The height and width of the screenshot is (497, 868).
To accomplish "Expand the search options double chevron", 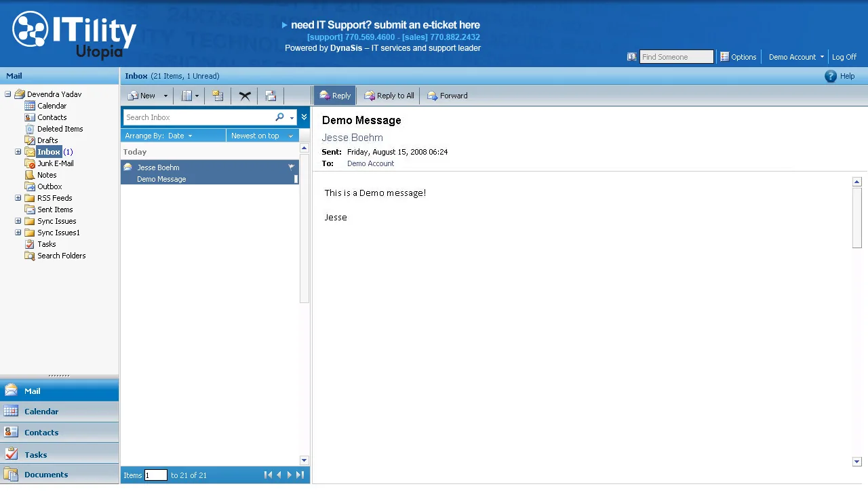I will coord(304,117).
